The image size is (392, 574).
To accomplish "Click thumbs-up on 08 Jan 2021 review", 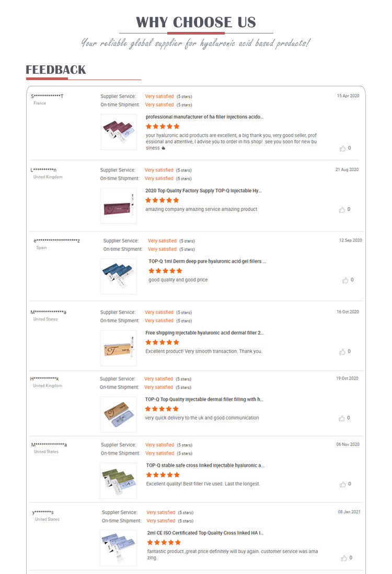I will click(x=344, y=558).
